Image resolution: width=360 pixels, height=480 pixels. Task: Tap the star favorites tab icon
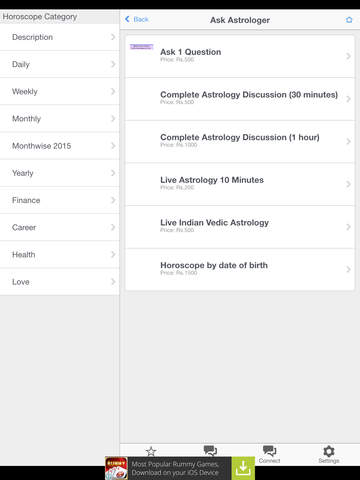(151, 451)
